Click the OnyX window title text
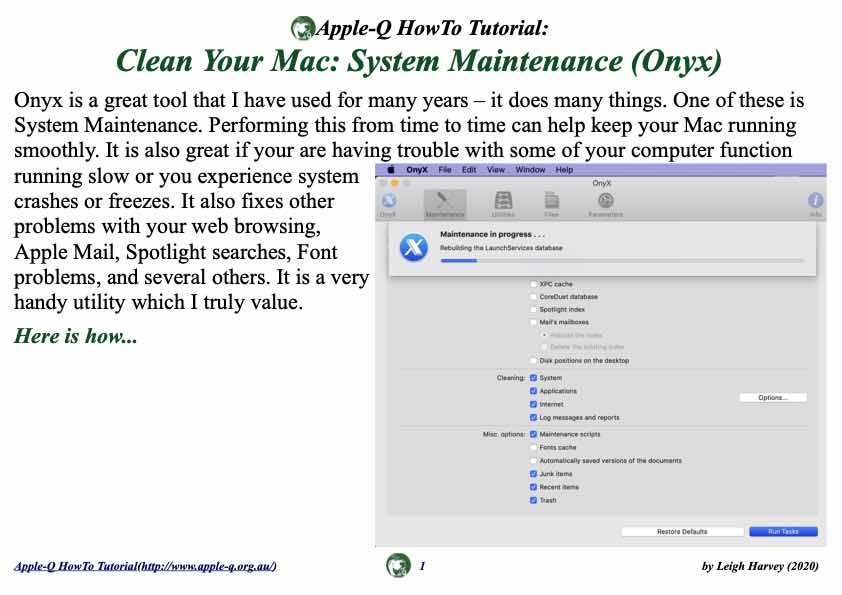 click(601, 183)
